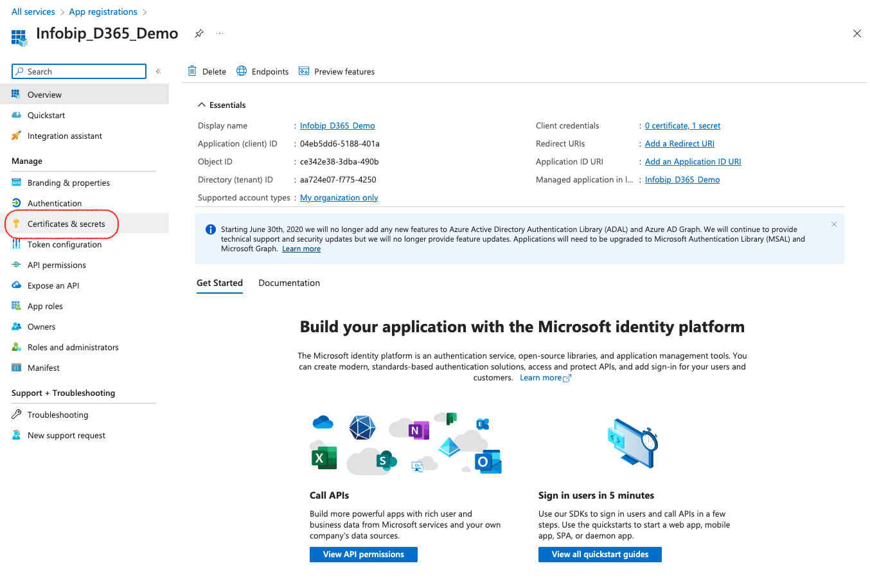
Task: Click the View API permissions button
Action: coord(364,555)
